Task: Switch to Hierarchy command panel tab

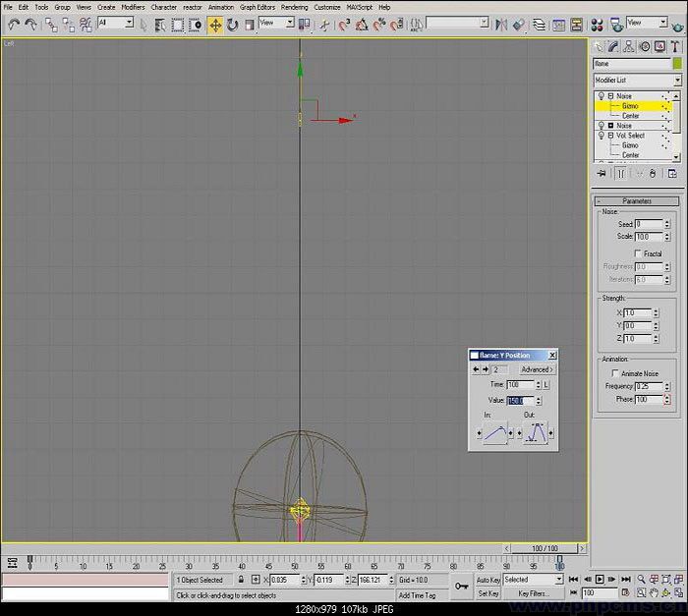Action: (x=629, y=46)
